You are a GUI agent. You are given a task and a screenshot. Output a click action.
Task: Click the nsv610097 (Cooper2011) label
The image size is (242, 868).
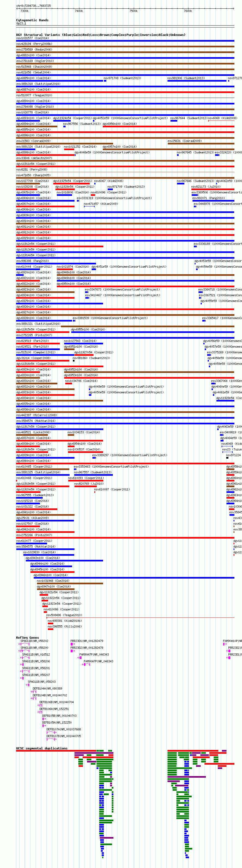point(112,490)
